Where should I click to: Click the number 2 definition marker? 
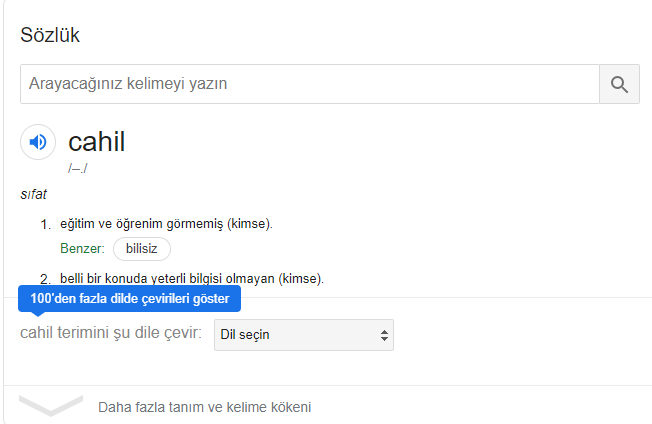click(x=45, y=279)
